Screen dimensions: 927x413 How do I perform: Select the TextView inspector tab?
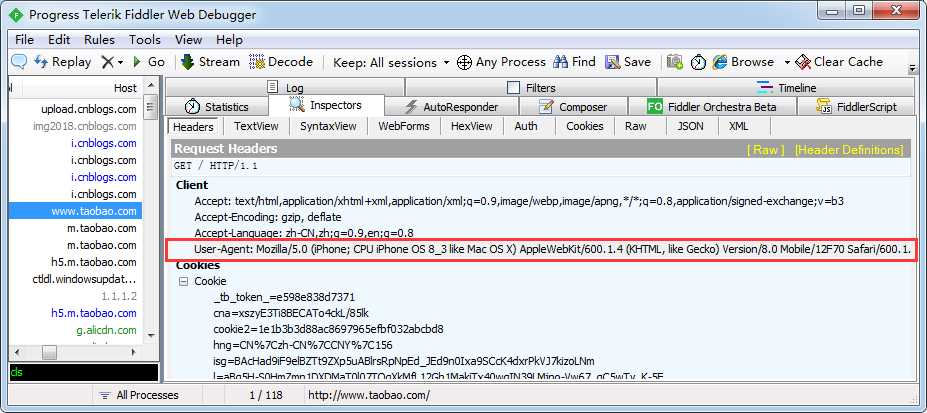click(256, 126)
